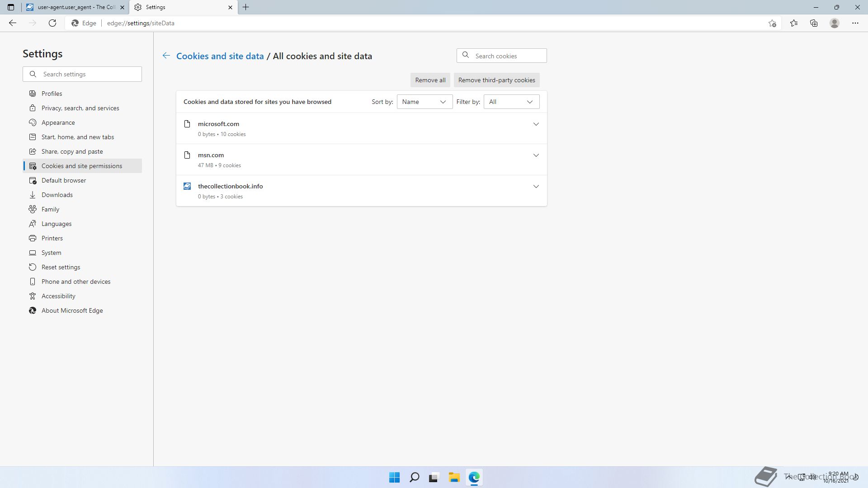Click the Search settings input field
Viewport: 868px width, 488px height.
coord(82,74)
